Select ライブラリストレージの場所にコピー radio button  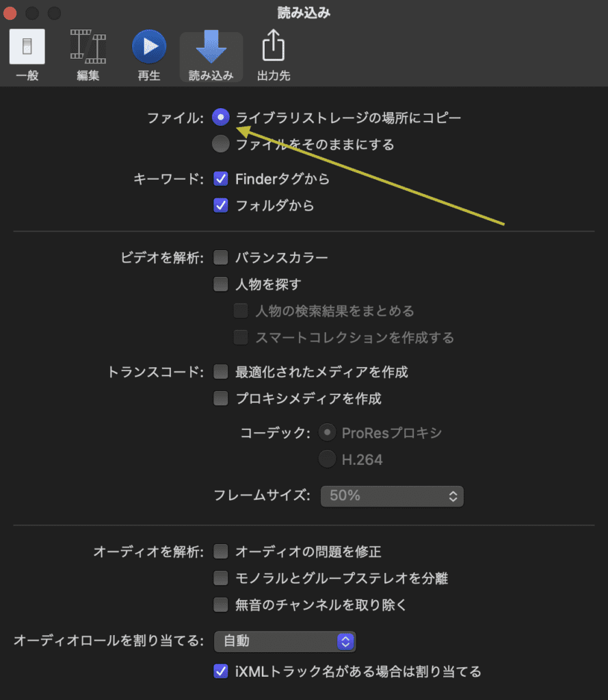pyautogui.click(x=221, y=118)
